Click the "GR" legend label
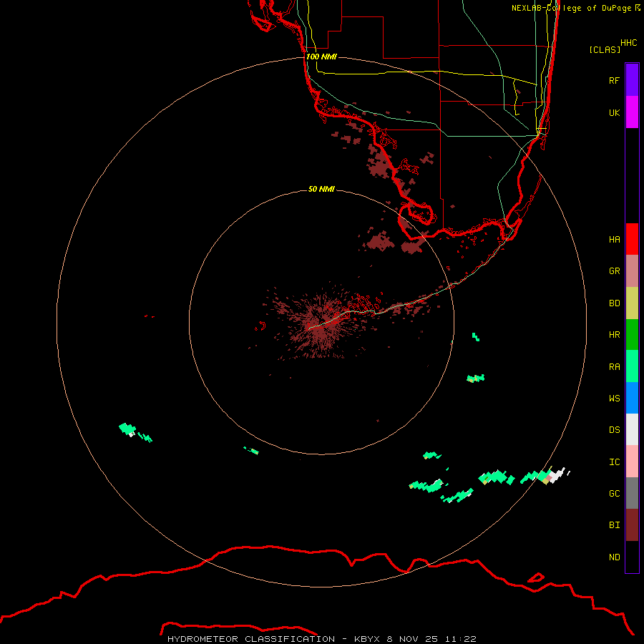The height and width of the screenshot is (644, 644). tap(614, 271)
